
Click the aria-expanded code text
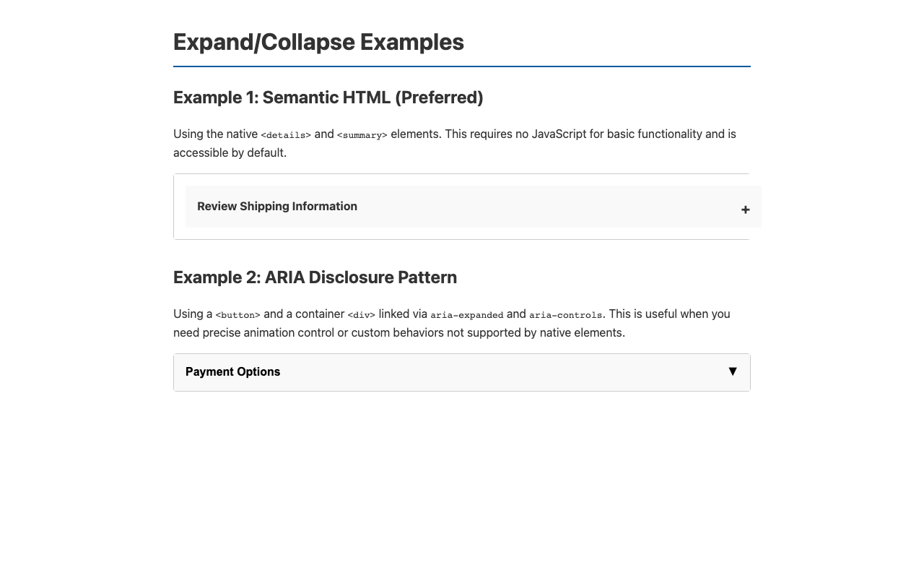(x=466, y=315)
